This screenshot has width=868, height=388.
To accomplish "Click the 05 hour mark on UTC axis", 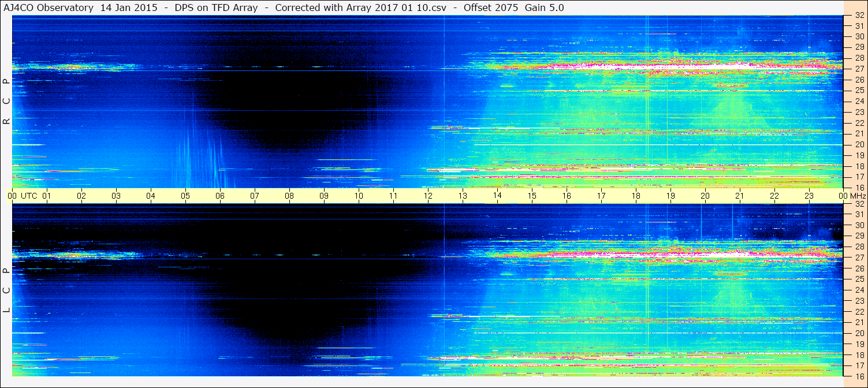I will tap(185, 196).
